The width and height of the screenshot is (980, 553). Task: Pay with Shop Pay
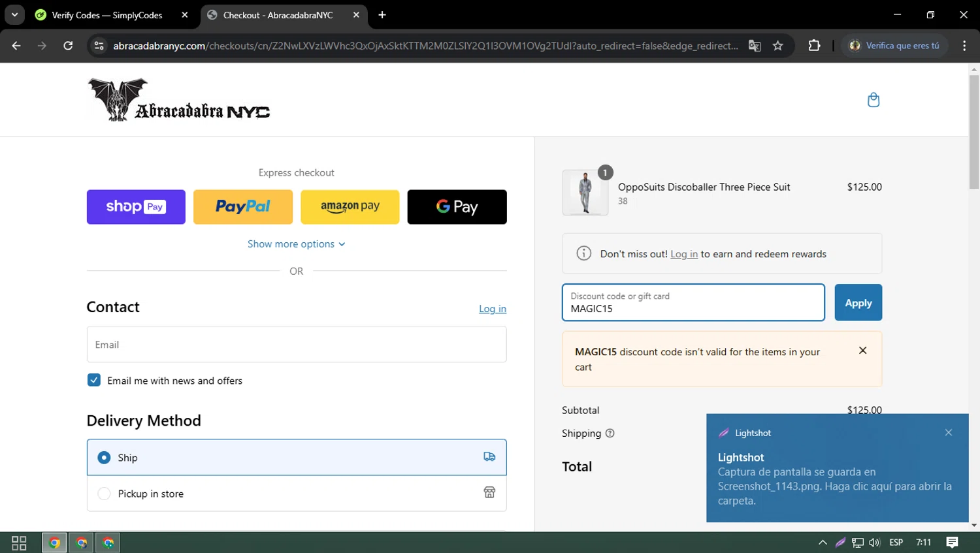click(136, 207)
